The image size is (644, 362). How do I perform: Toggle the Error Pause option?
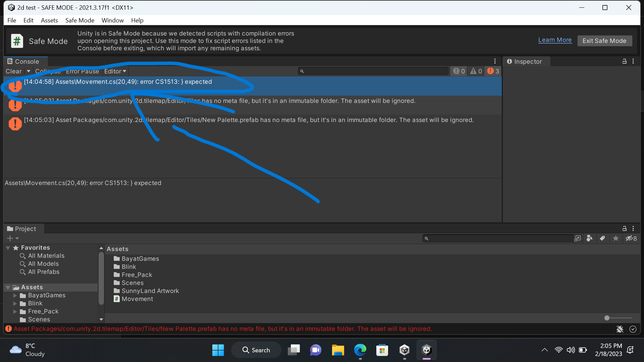83,71
